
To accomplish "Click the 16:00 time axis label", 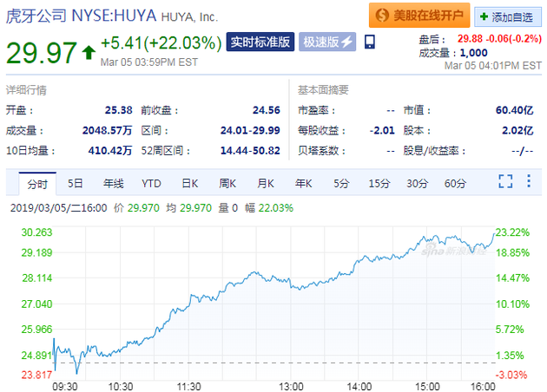I will click(x=483, y=387).
